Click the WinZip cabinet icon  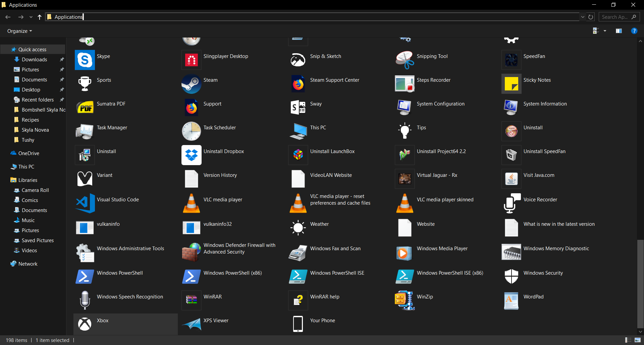pos(405,300)
